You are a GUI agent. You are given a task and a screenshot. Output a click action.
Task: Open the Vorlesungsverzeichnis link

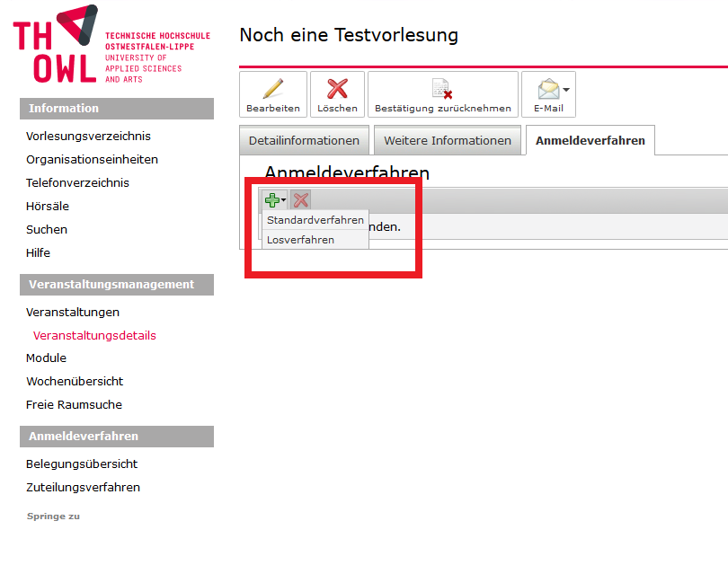[88, 137]
